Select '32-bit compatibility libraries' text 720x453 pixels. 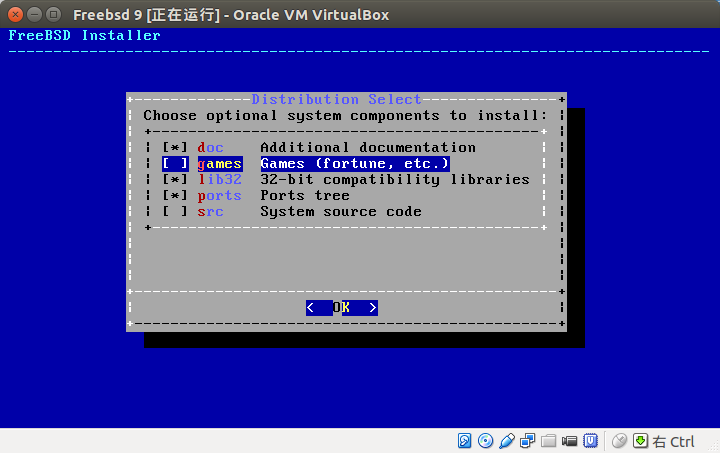pos(395,179)
